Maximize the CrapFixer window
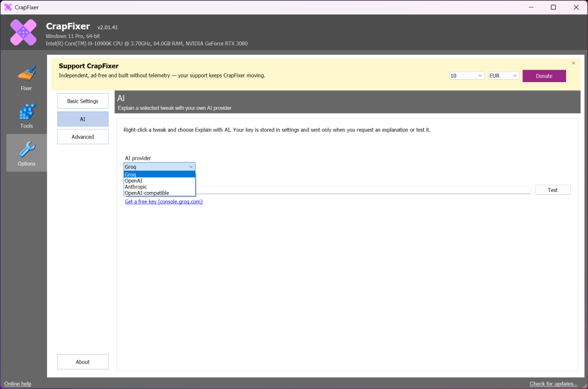The image size is (588, 389). (553, 7)
